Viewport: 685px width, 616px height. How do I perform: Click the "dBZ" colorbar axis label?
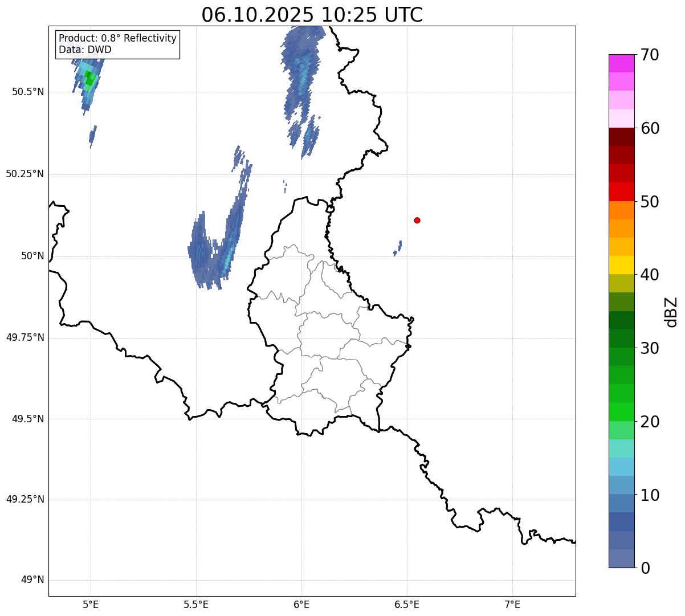click(x=671, y=312)
